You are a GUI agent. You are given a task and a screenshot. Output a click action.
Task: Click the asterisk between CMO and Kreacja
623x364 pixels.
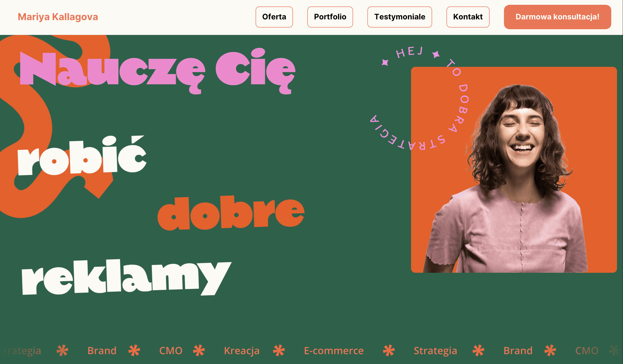(x=199, y=350)
